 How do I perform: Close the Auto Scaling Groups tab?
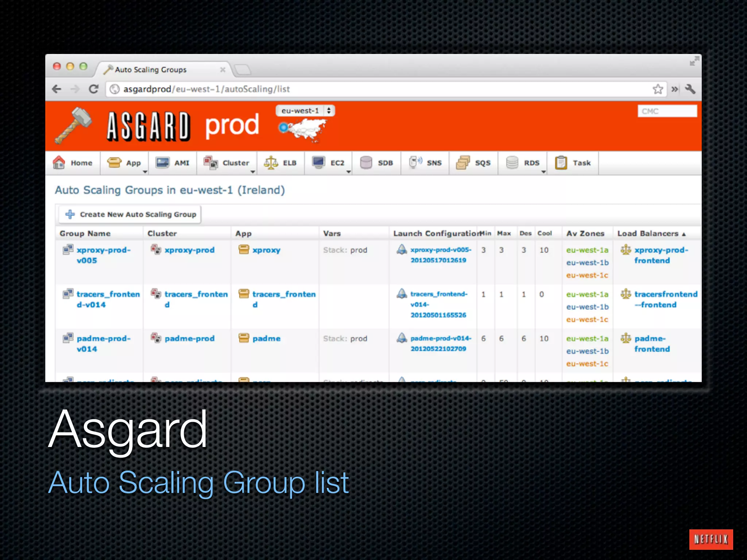tap(222, 70)
